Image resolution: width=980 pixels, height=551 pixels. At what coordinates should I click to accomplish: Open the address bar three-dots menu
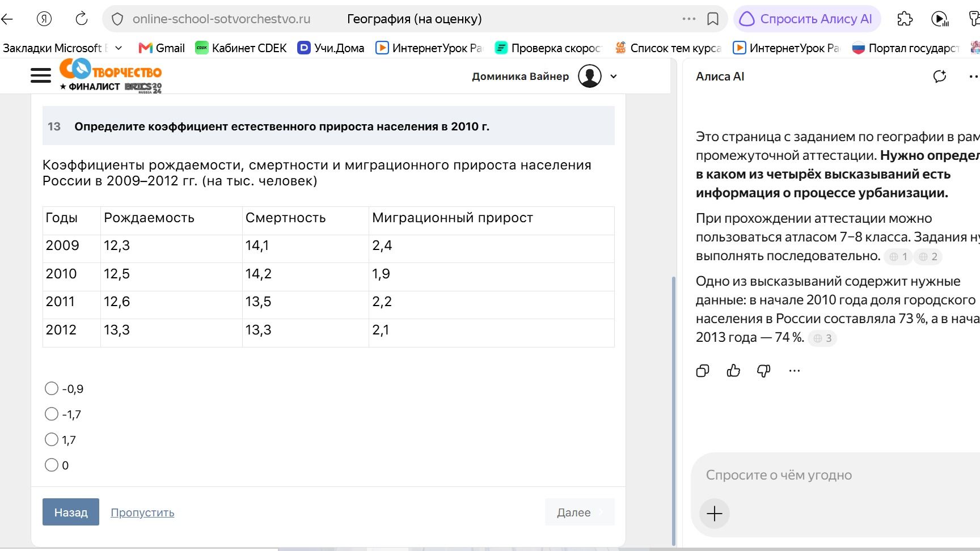[689, 19]
